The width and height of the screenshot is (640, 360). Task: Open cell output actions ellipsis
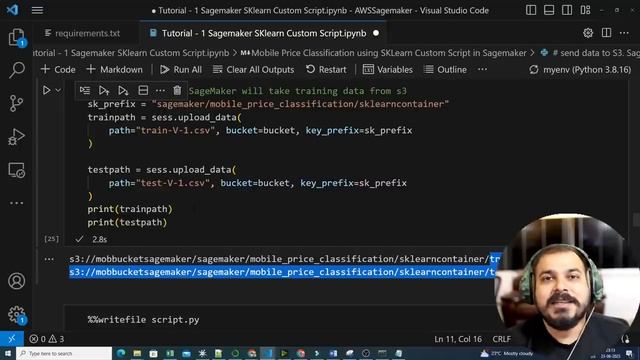pos(49,259)
